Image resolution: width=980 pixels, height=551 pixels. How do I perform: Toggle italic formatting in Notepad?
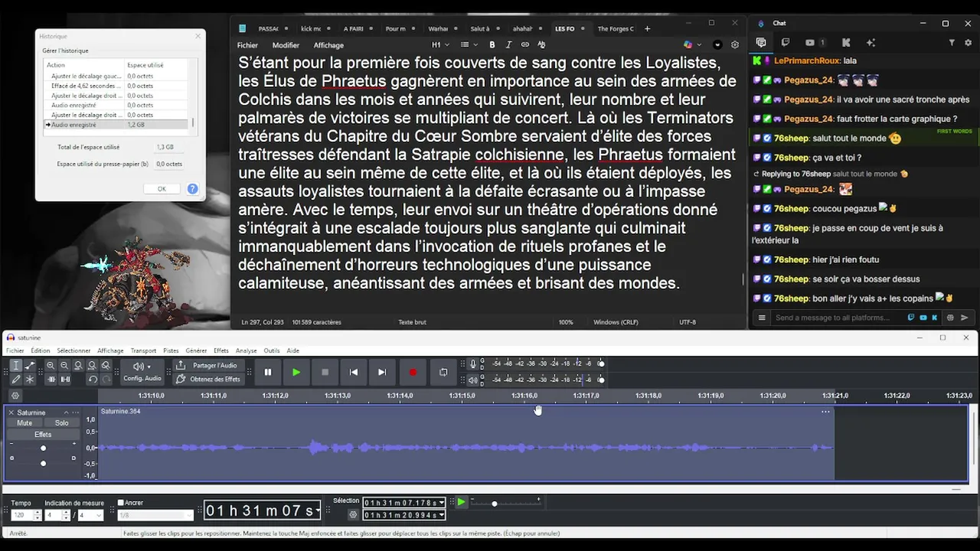[508, 45]
